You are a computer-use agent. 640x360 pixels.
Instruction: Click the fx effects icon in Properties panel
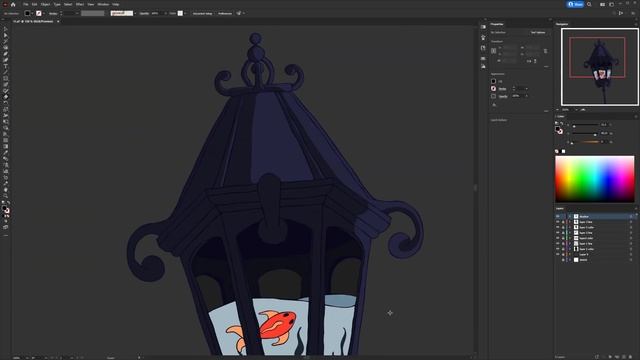(494, 105)
